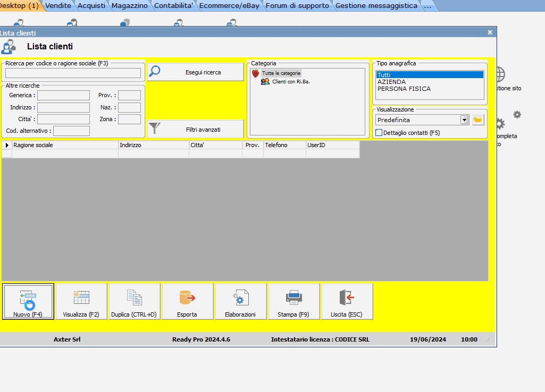
Task: Enable Dettaglio contatti (F5) checkbox
Action: [x=379, y=133]
